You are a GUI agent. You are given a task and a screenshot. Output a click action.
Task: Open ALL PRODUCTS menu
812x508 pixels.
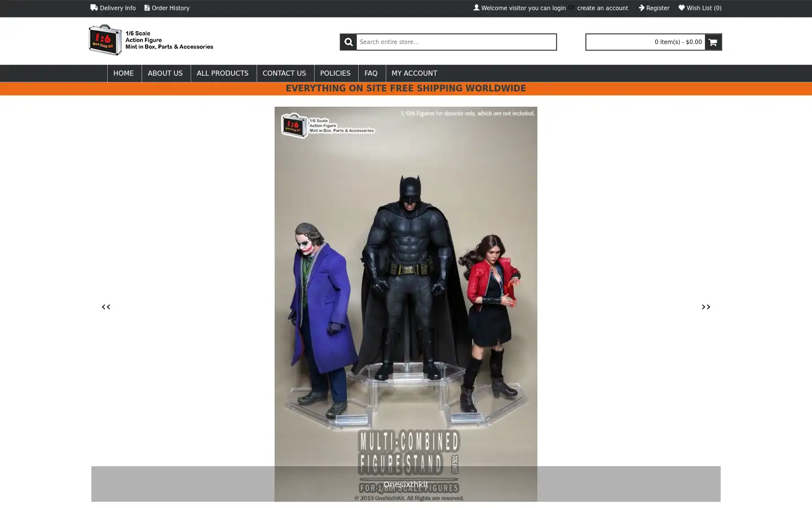coord(223,73)
